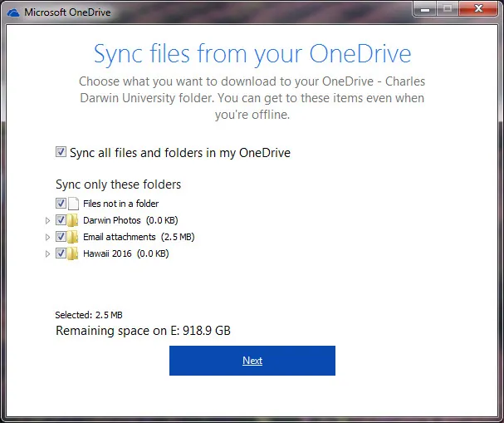Select the 'Email attachments (2.5 MB)' row text
504x423 pixels.
click(x=139, y=237)
